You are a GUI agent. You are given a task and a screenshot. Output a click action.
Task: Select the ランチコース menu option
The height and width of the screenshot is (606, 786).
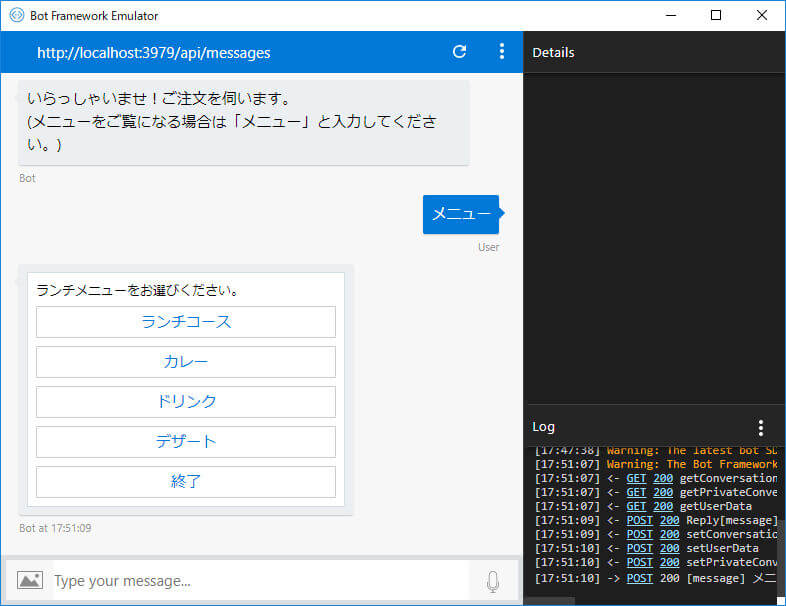(x=186, y=322)
